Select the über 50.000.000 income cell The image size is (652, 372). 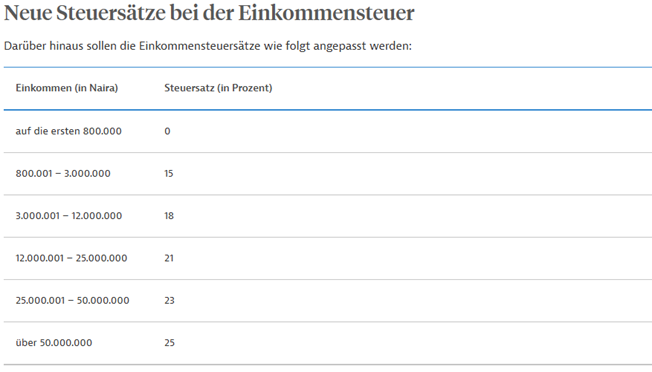(x=54, y=343)
